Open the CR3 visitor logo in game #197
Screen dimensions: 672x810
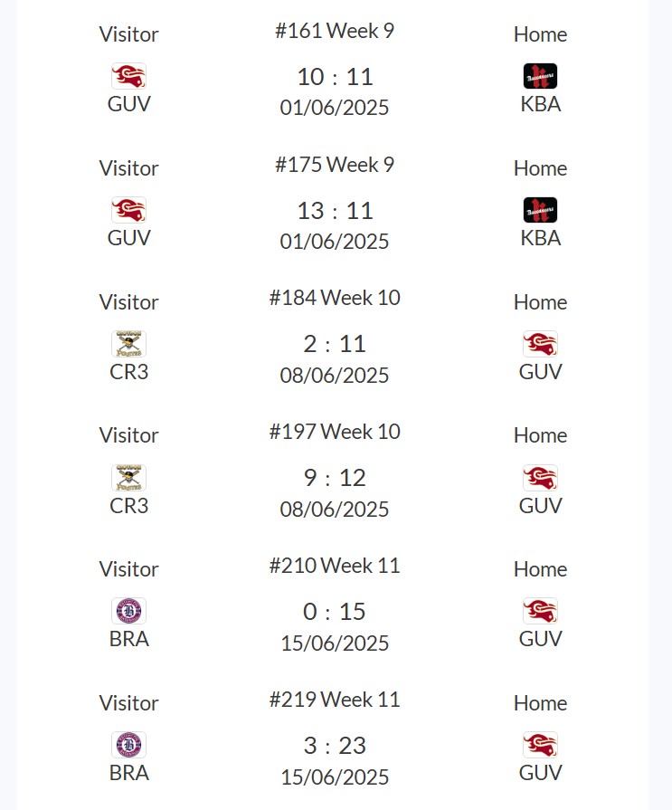(128, 478)
